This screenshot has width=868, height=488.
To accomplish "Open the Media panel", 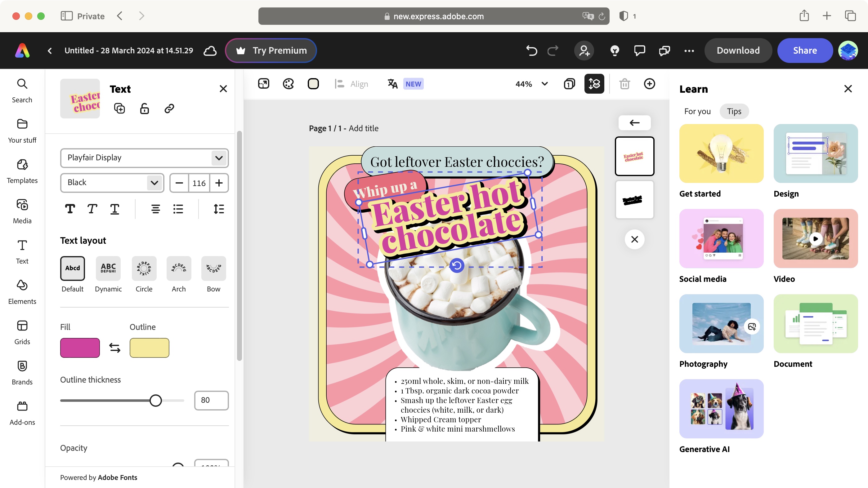I will point(22,211).
